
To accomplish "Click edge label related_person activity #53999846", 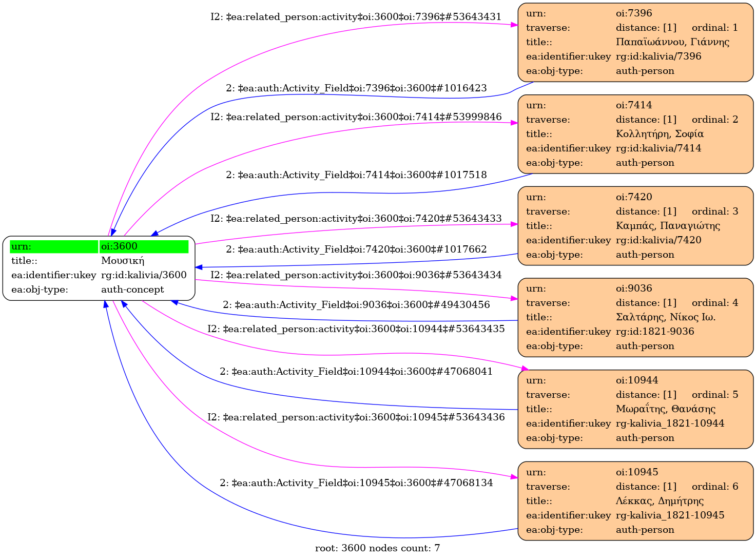I will click(x=356, y=117).
